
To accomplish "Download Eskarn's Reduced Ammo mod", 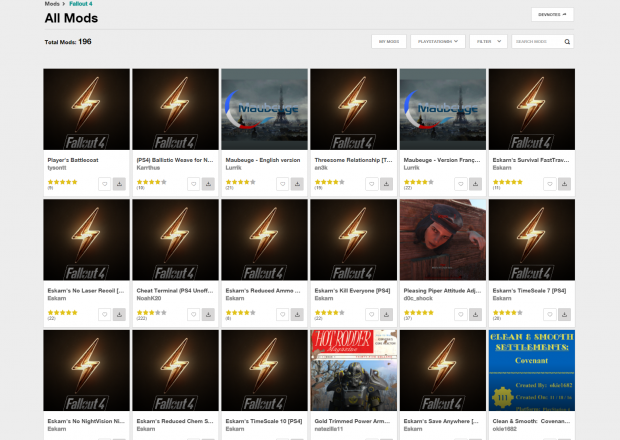I will coord(297,314).
